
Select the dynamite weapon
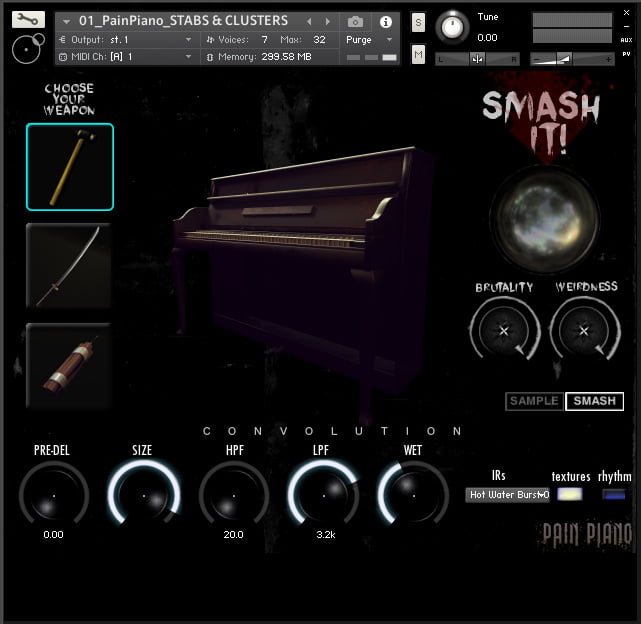pyautogui.click(x=69, y=365)
